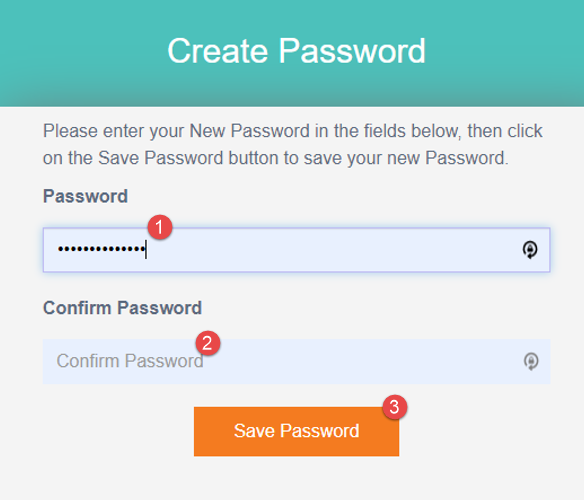Click the masked dots in Password field

pyautogui.click(x=101, y=249)
